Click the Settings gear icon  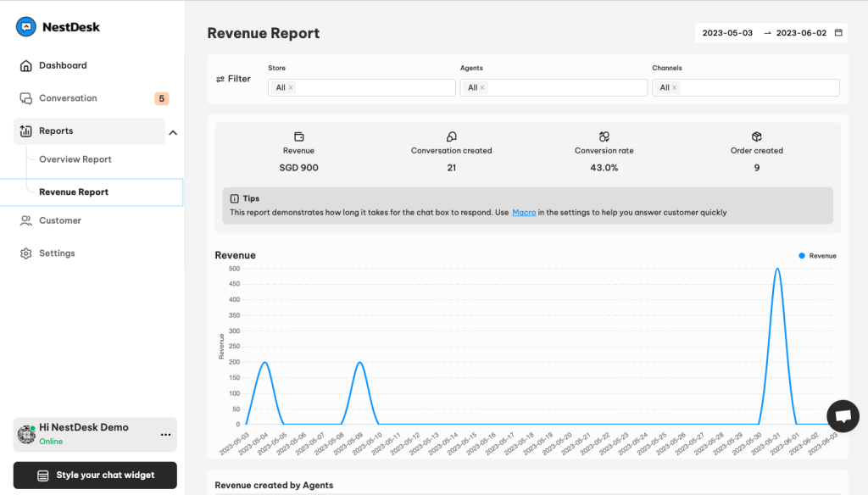[x=26, y=253]
